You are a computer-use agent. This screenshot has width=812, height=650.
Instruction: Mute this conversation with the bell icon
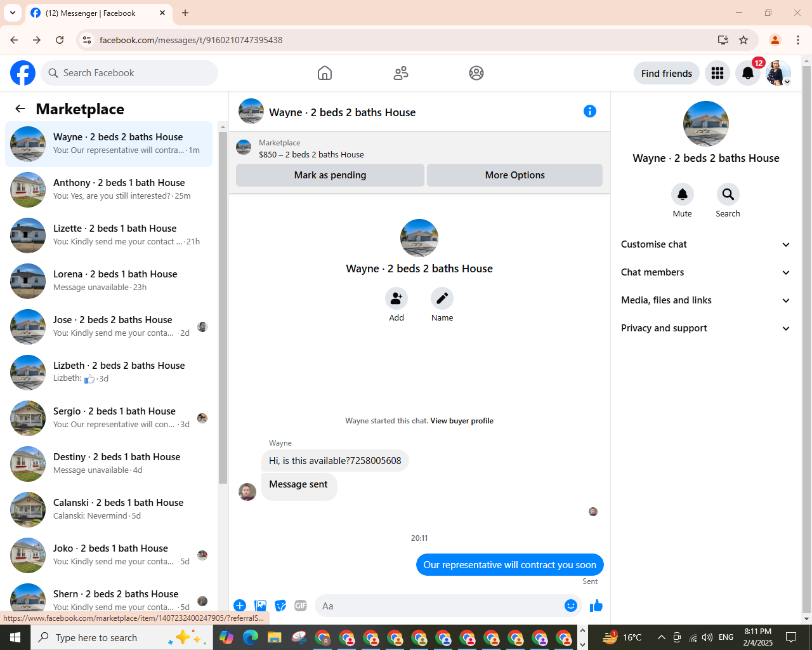coord(683,194)
